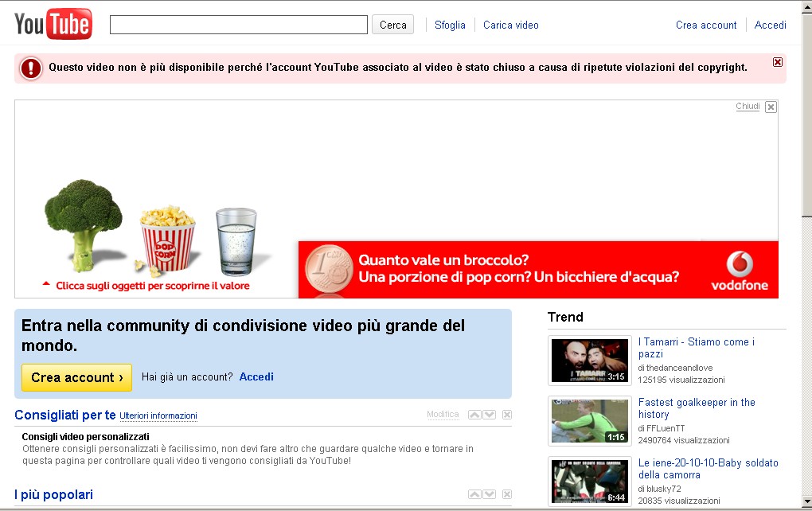Screen dimensions: 812x511
Task: Move Consigliati per te section down
Action: (490, 415)
